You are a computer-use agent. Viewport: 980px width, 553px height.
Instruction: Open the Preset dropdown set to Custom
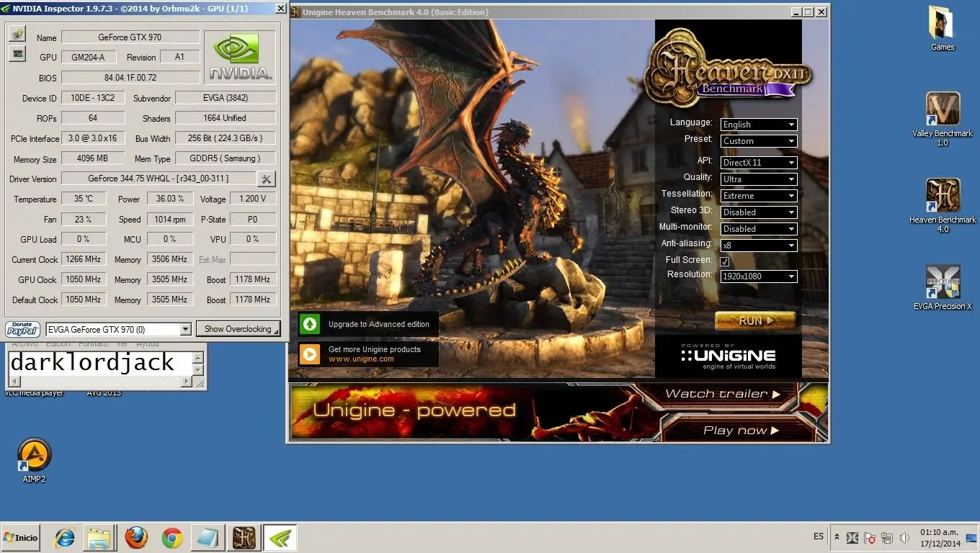[x=759, y=141]
